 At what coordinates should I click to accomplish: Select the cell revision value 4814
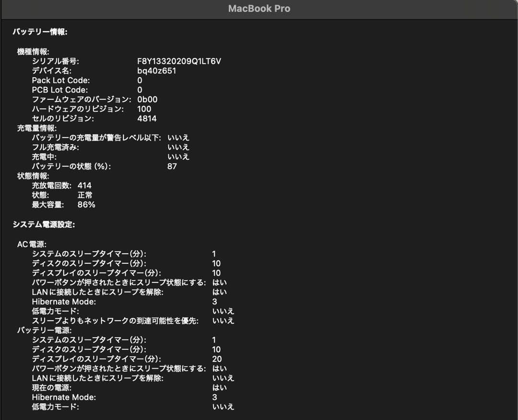[146, 118]
